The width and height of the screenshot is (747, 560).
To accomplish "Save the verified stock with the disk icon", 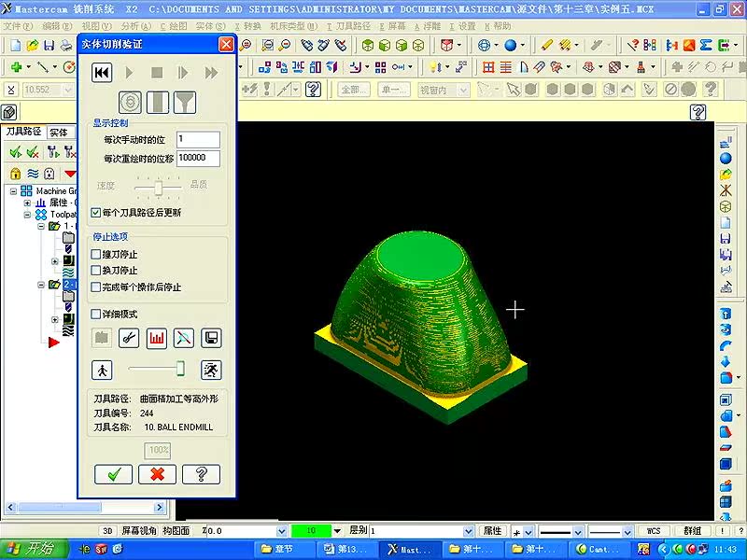I will point(211,338).
